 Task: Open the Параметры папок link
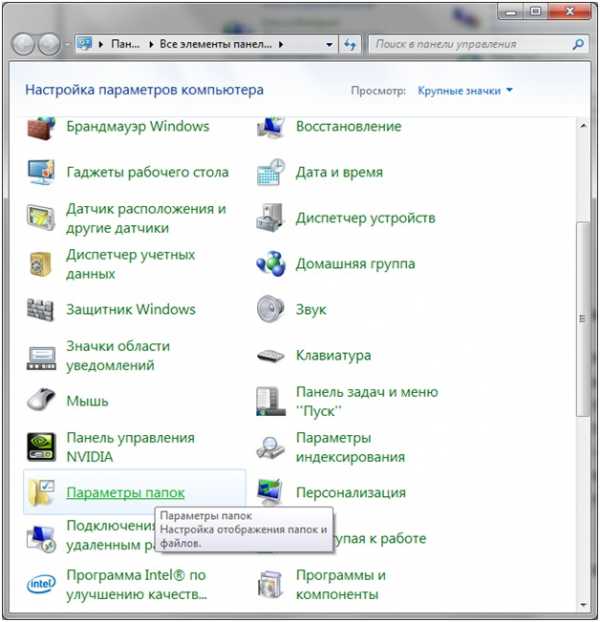[125, 493]
